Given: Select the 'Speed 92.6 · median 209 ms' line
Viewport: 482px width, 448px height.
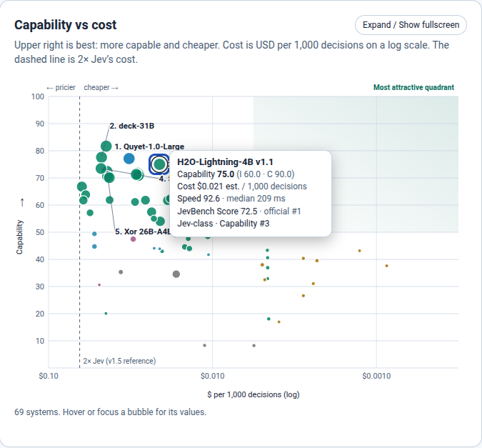Looking at the screenshot, I should pos(231,199).
